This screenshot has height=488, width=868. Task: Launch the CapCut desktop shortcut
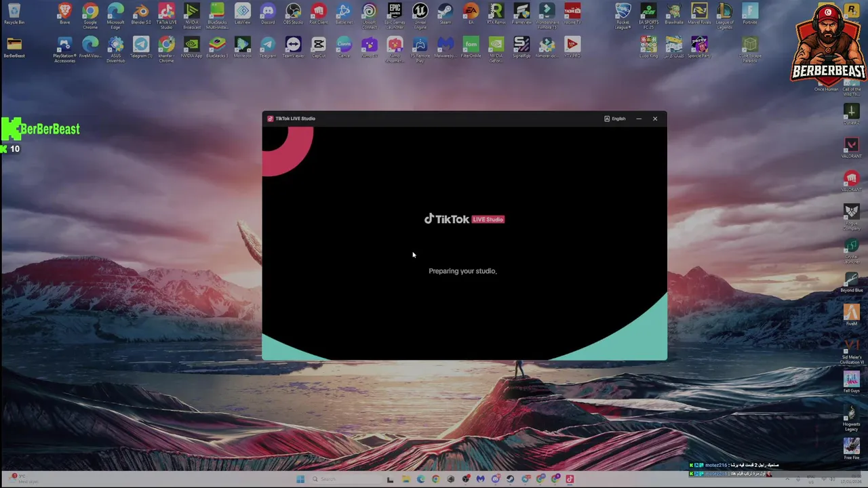[319, 47]
